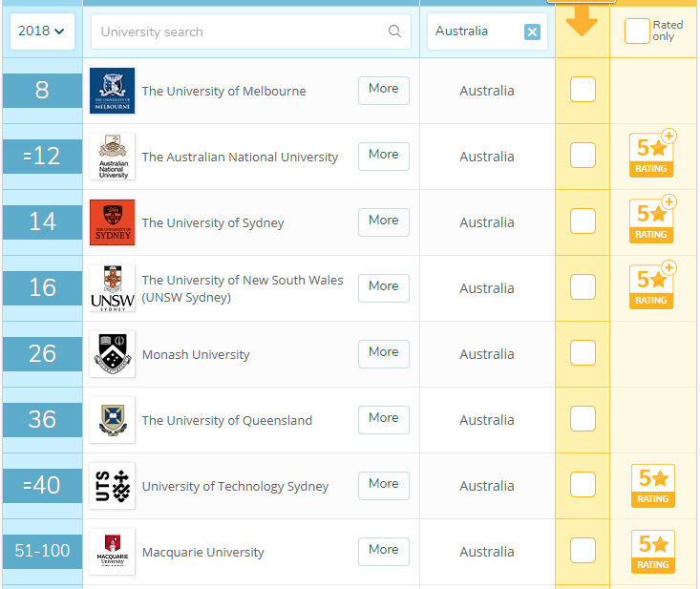Image resolution: width=700 pixels, height=589 pixels.
Task: Open 5 star rating of University of Sydney
Action: point(652,220)
